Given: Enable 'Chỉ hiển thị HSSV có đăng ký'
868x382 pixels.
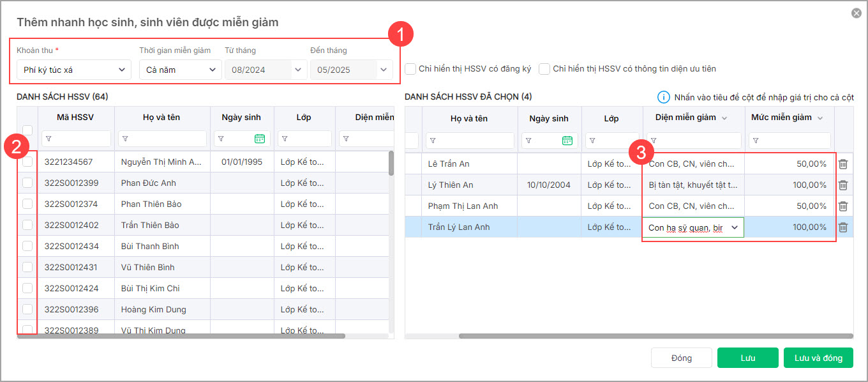Looking at the screenshot, I should click(411, 69).
